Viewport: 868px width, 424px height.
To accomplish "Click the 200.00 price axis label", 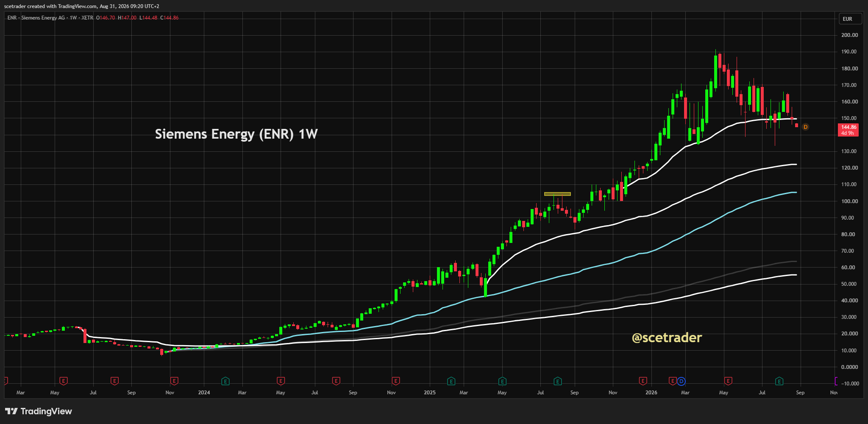I will pos(849,35).
